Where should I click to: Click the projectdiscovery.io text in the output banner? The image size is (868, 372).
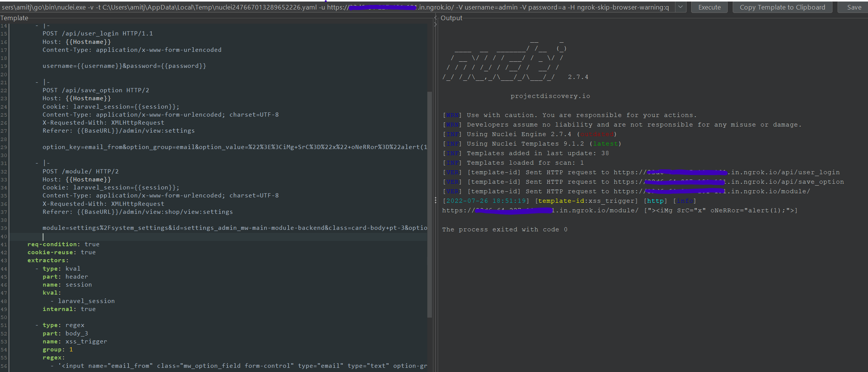(x=550, y=96)
